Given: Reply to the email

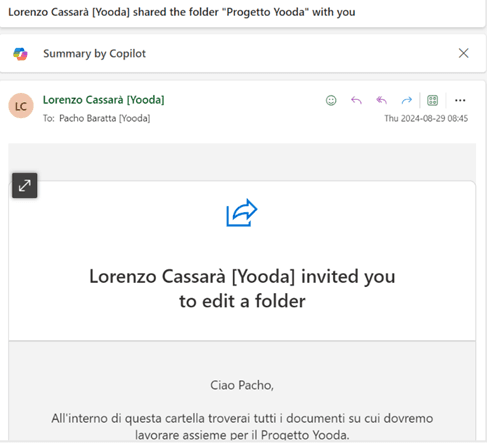Looking at the screenshot, I should pyautogui.click(x=356, y=100).
